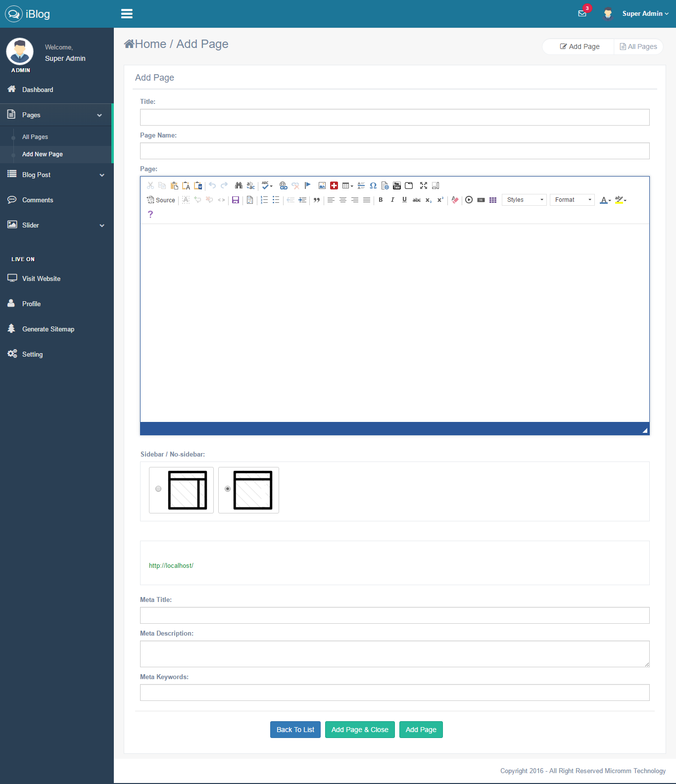Open the mail notifications icon
676x784 pixels.
(582, 13)
